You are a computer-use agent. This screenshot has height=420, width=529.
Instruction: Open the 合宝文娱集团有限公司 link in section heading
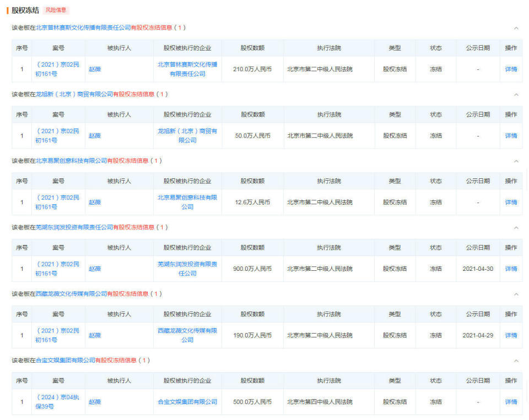tap(66, 361)
